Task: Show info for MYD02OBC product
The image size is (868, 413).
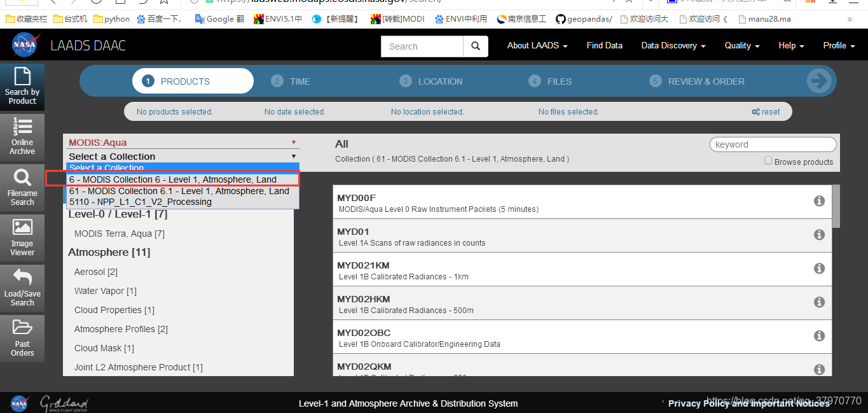Action: point(820,336)
